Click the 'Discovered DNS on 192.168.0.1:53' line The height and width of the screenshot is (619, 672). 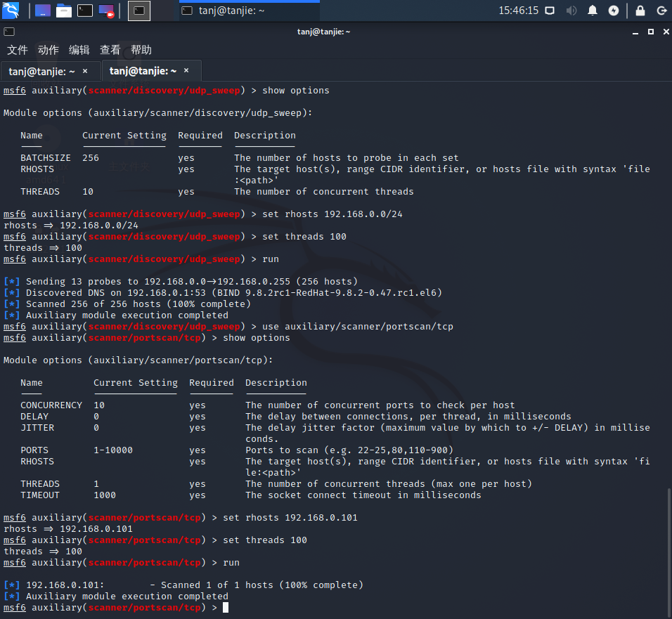tap(233, 293)
